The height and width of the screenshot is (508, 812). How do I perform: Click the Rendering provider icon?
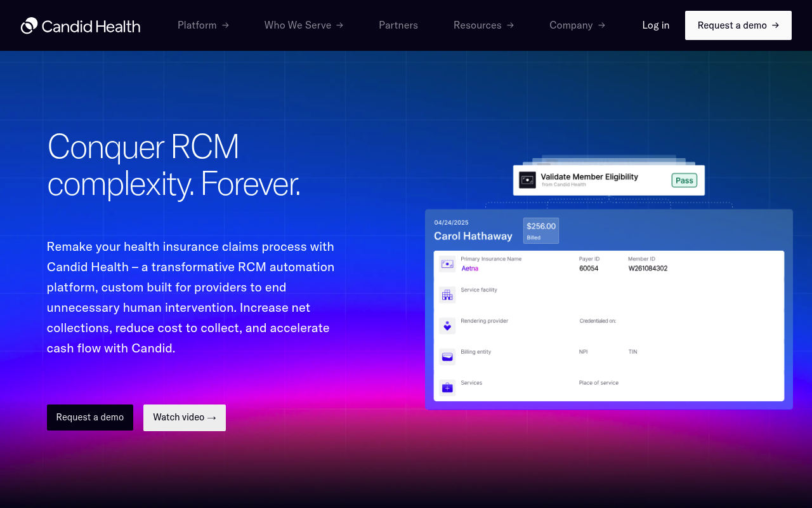447,326
